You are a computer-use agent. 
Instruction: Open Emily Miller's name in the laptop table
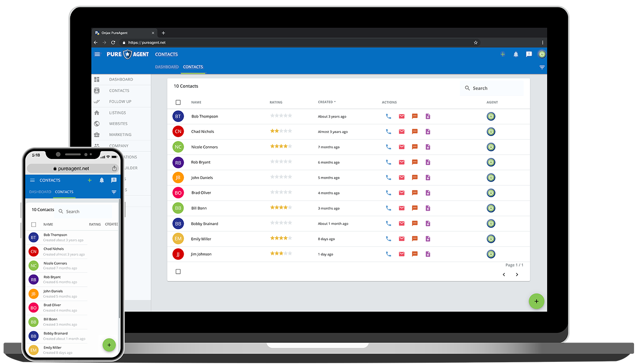coord(201,239)
